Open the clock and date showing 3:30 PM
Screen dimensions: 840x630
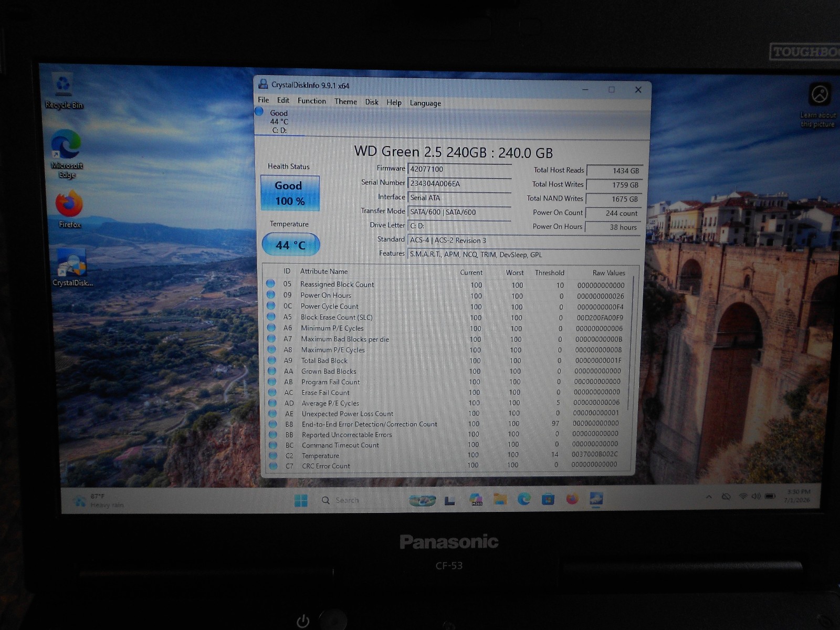(x=798, y=496)
